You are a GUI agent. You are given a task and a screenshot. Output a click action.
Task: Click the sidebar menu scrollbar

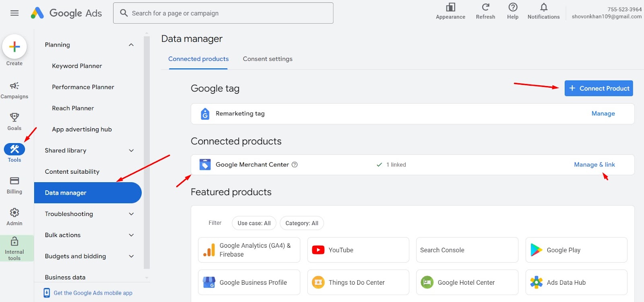[x=147, y=153]
